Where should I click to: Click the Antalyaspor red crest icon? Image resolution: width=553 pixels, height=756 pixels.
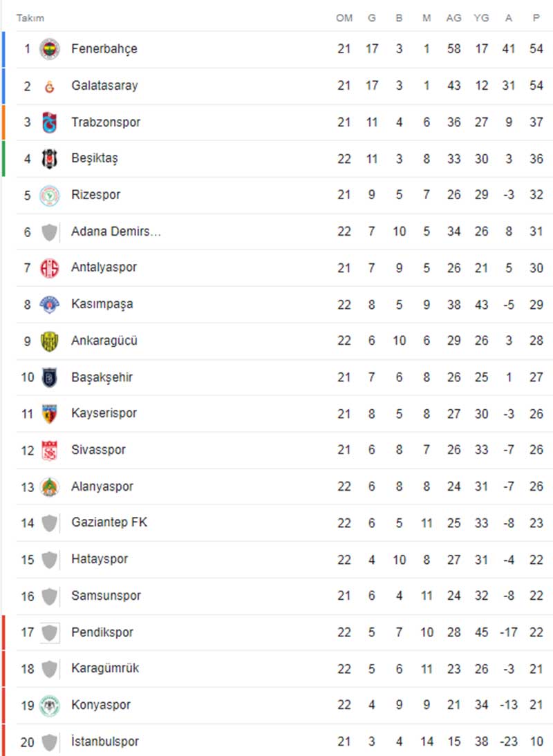click(49, 267)
